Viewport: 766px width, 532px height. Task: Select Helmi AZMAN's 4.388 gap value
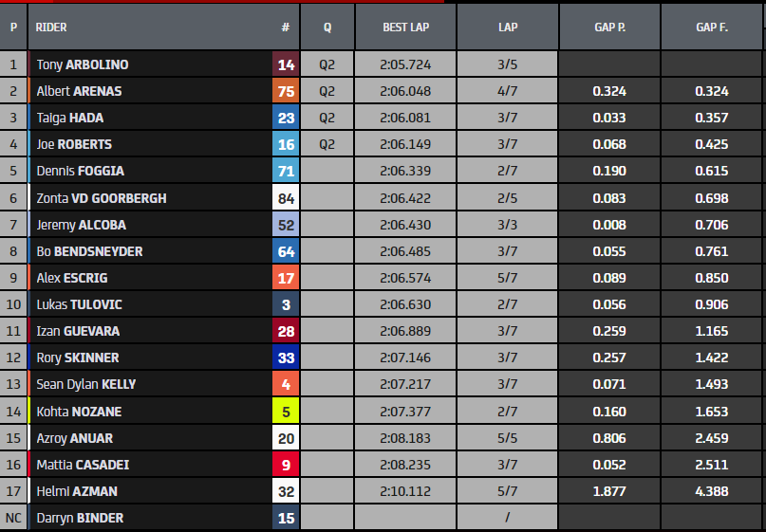tap(711, 491)
